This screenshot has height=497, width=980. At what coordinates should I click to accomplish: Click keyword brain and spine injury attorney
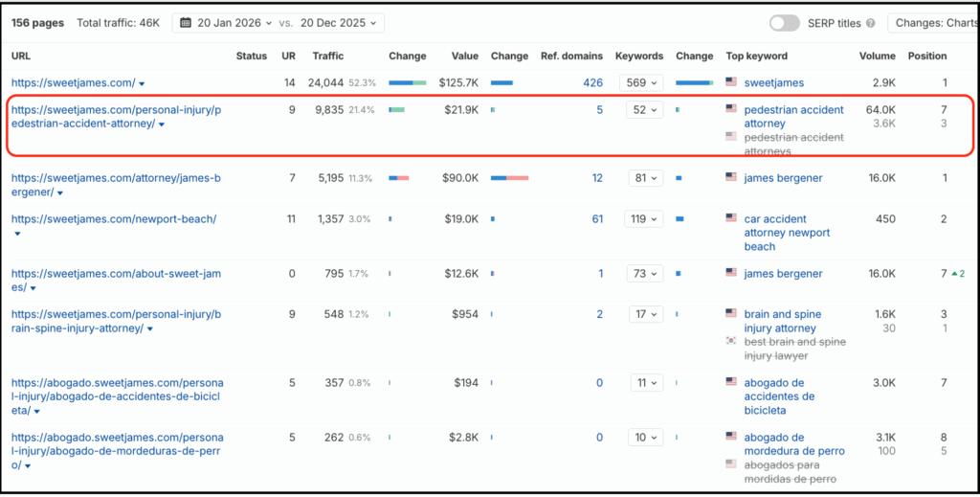(x=783, y=321)
